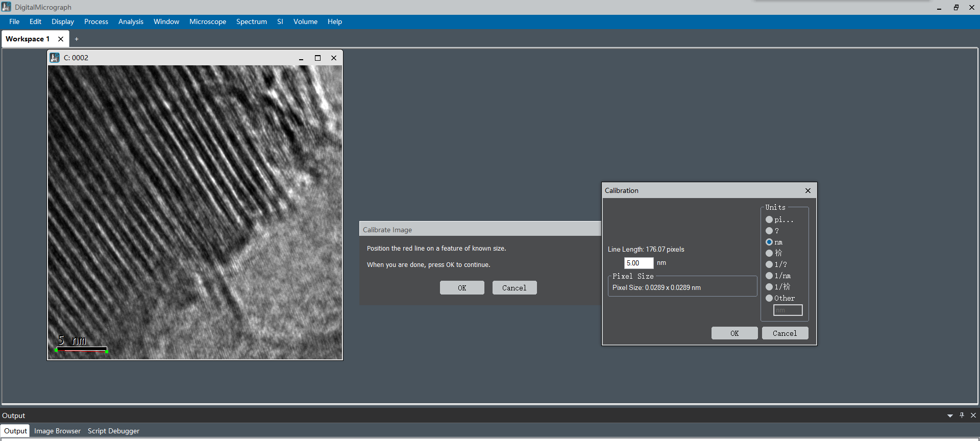The height and width of the screenshot is (441, 980).
Task: Open the File menu
Action: pyautogui.click(x=14, y=21)
